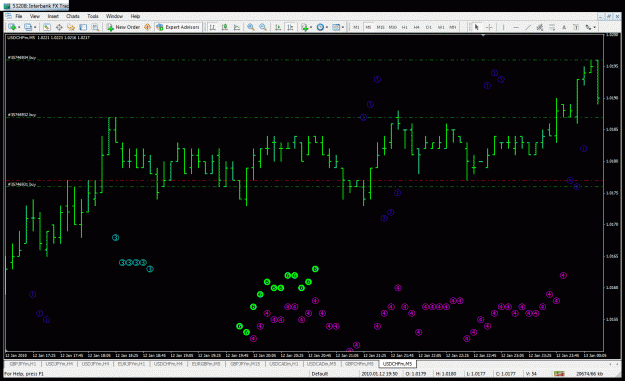Open the File menu

point(18,16)
